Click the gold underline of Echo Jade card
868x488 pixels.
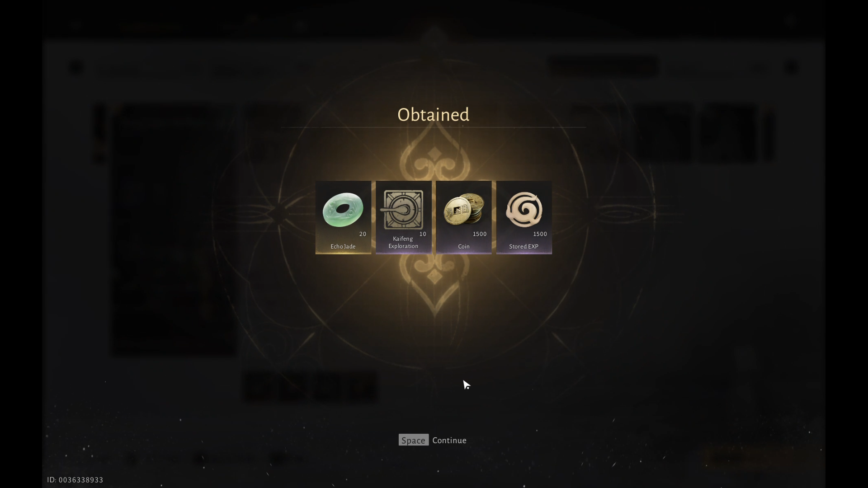[343, 253]
